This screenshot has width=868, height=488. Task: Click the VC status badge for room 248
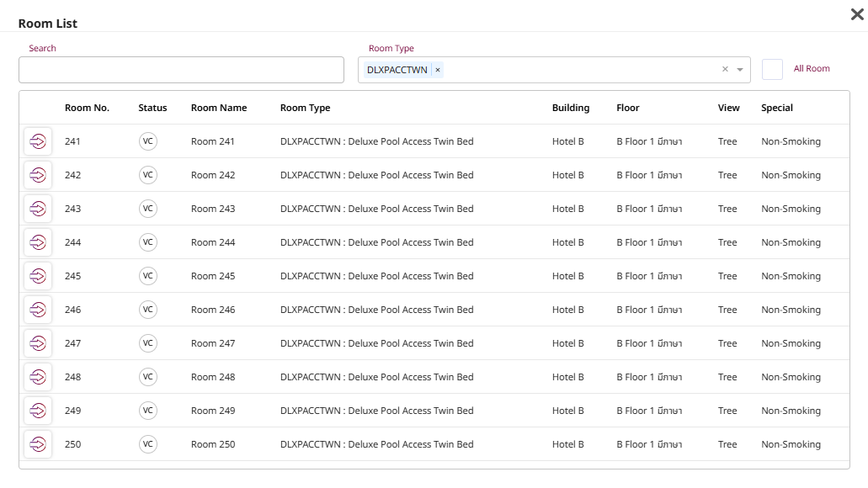[x=148, y=377]
